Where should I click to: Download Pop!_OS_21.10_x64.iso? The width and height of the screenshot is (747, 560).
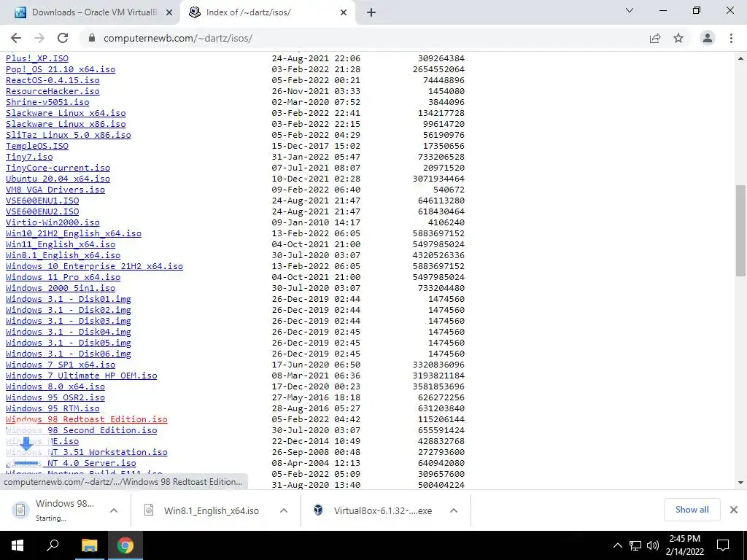[61, 69]
